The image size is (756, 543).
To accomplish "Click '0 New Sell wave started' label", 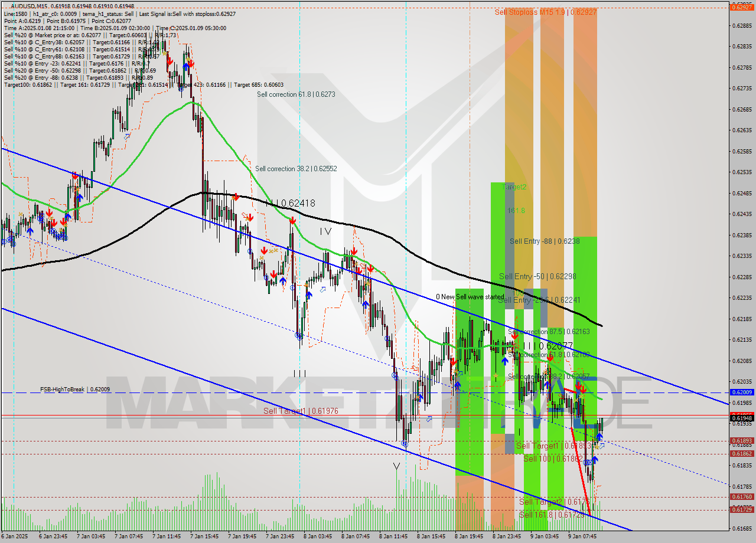I will pyautogui.click(x=470, y=297).
